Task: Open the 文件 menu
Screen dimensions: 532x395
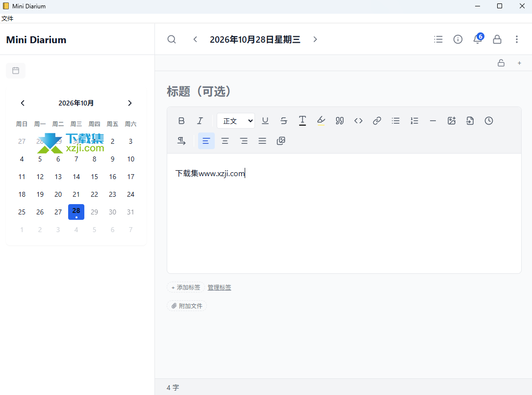Action: tap(7, 18)
